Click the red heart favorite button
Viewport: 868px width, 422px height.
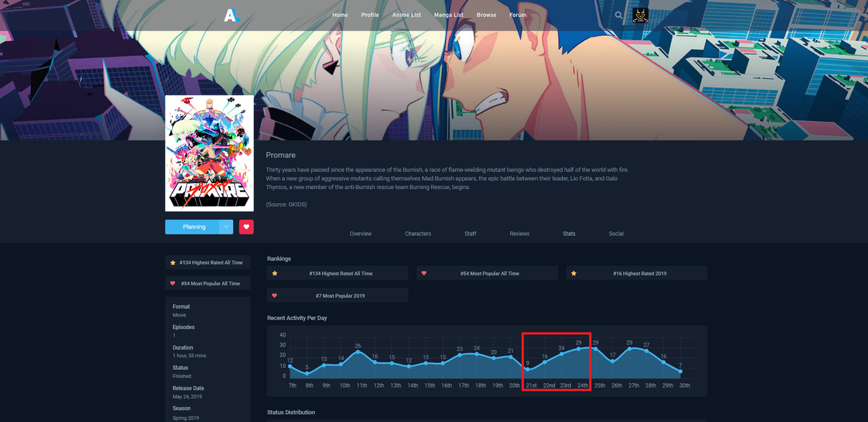tap(246, 227)
